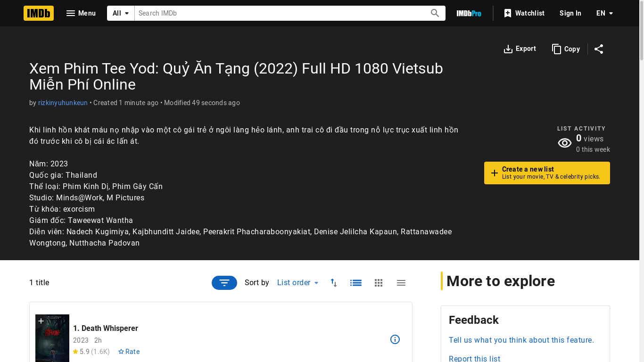
Task: Open Death Whisperer title link
Action: (x=106, y=328)
